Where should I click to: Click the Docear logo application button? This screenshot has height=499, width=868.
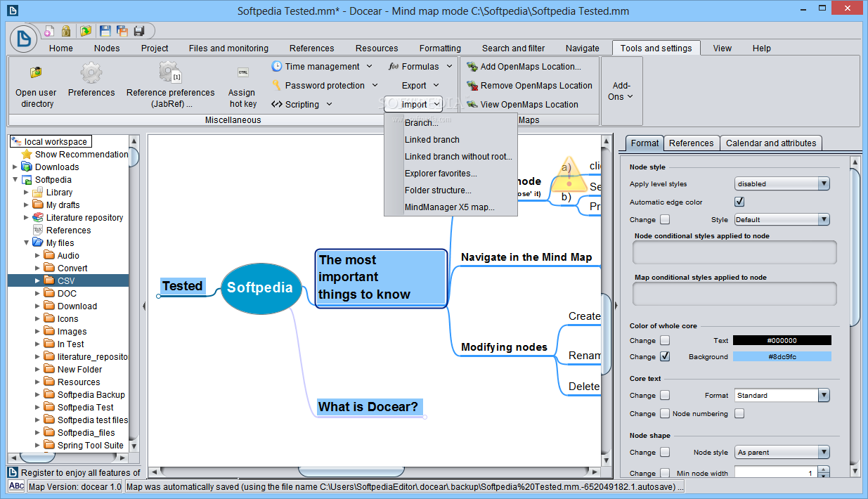(25, 38)
